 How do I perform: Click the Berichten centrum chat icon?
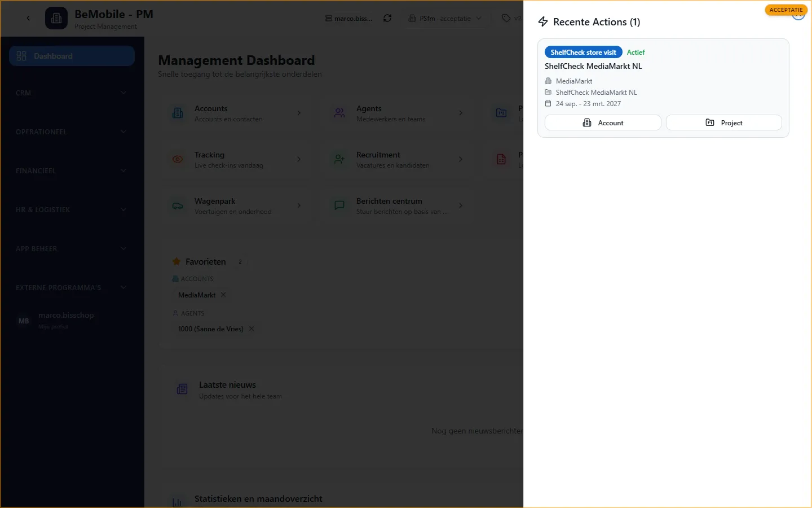coord(339,205)
